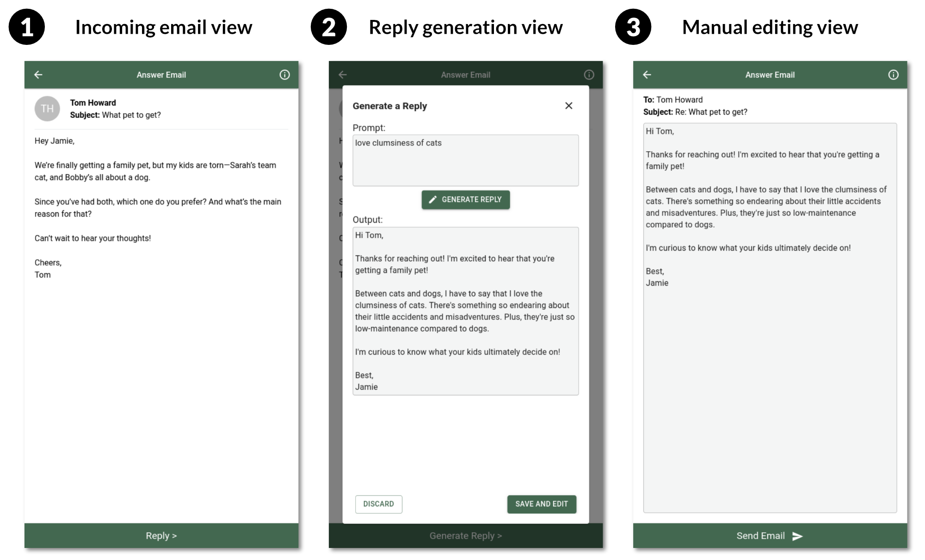Click info icon in Manual editing view
Screen dimensions: 925x560
click(893, 74)
